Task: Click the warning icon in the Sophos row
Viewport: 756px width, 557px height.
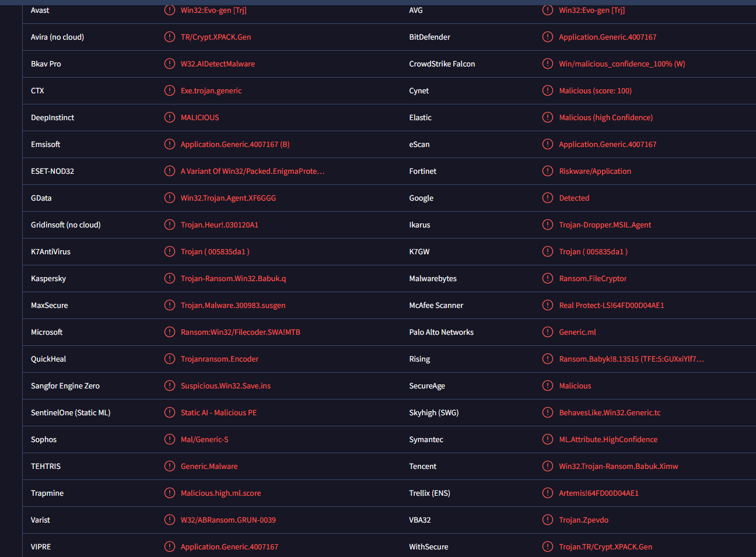Action: 170,439
